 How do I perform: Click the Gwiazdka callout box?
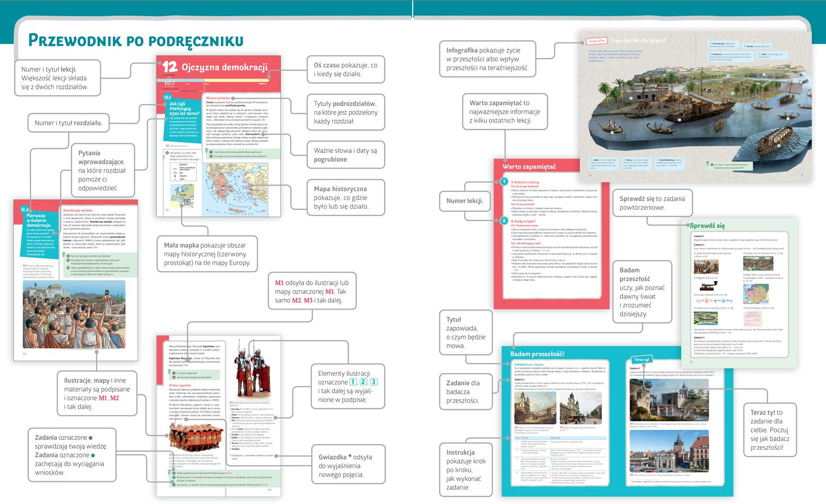click(x=348, y=466)
